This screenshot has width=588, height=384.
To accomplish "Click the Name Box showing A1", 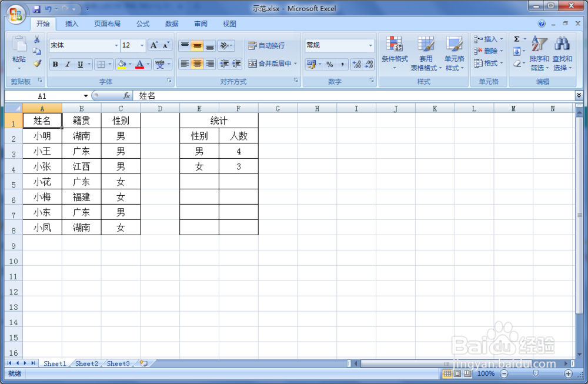I will point(44,96).
